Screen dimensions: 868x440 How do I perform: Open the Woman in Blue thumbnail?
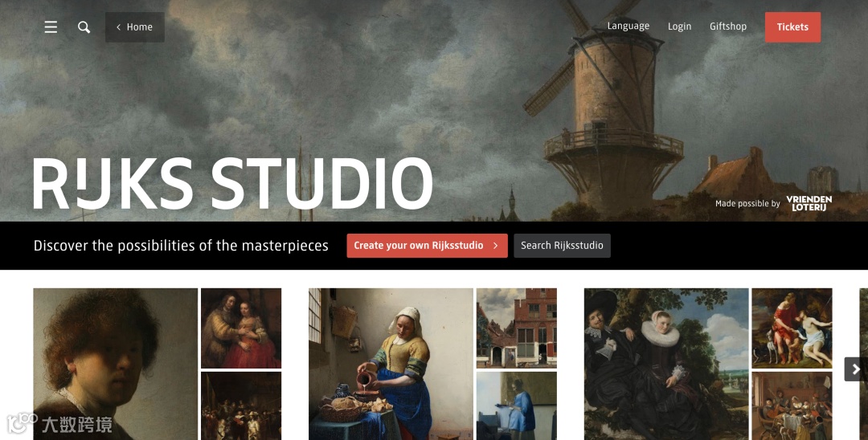517,405
